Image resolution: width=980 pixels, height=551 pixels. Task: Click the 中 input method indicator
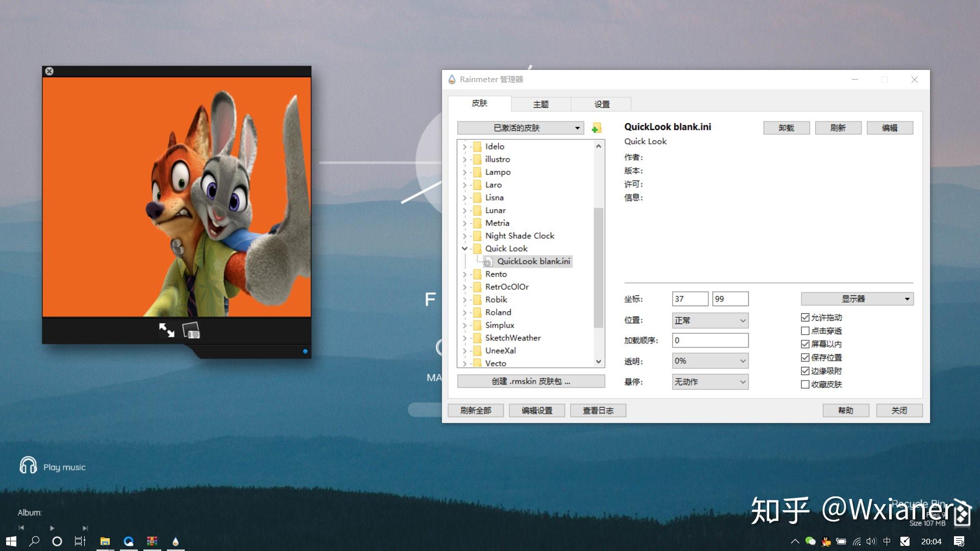(x=887, y=541)
